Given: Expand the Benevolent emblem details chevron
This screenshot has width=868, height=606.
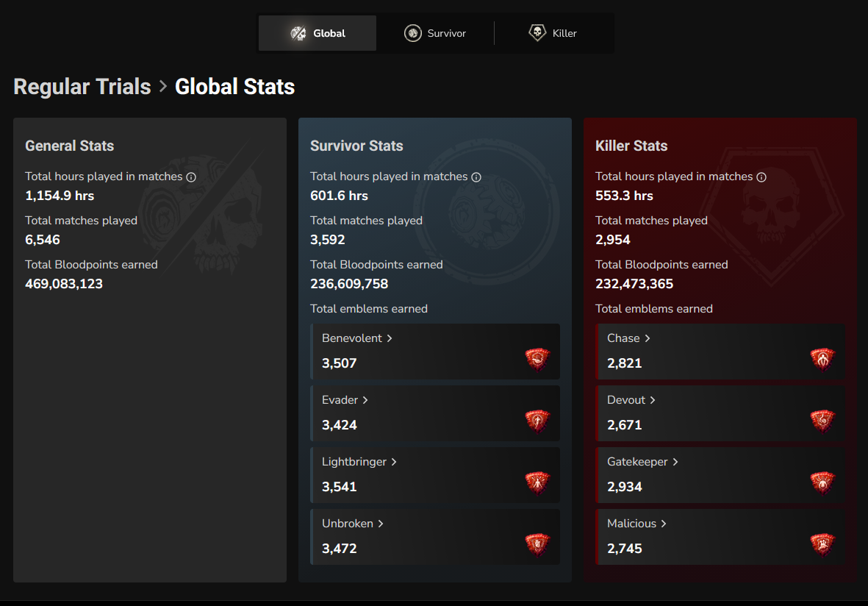Looking at the screenshot, I should (390, 338).
